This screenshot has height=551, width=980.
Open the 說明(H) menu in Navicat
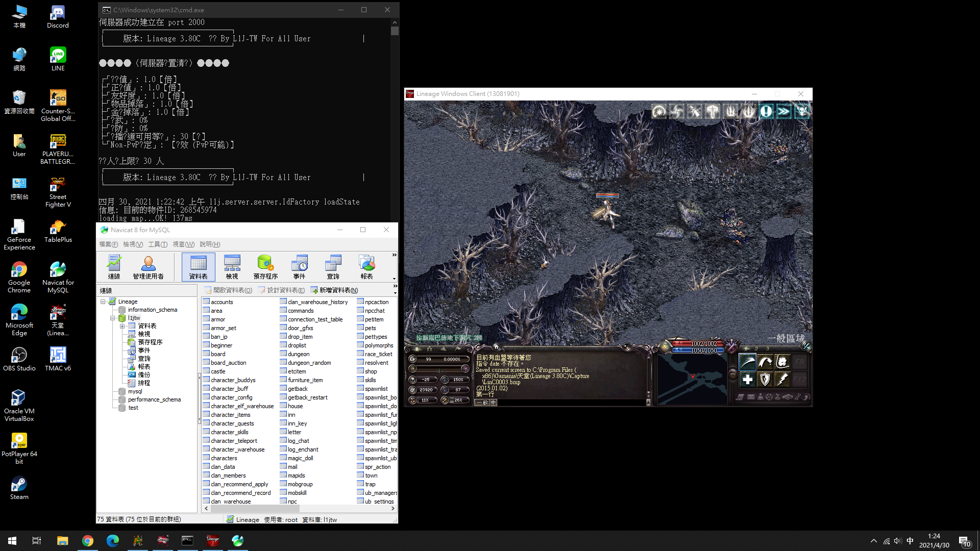pos(210,244)
